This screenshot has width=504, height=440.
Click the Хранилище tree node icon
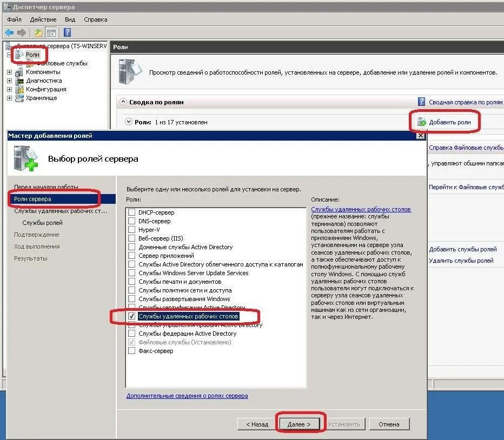tap(19, 98)
